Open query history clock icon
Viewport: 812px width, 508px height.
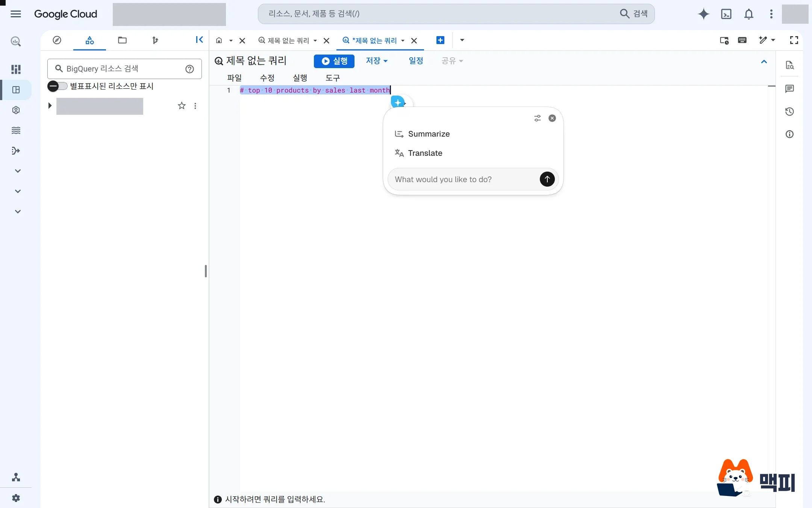tap(789, 111)
